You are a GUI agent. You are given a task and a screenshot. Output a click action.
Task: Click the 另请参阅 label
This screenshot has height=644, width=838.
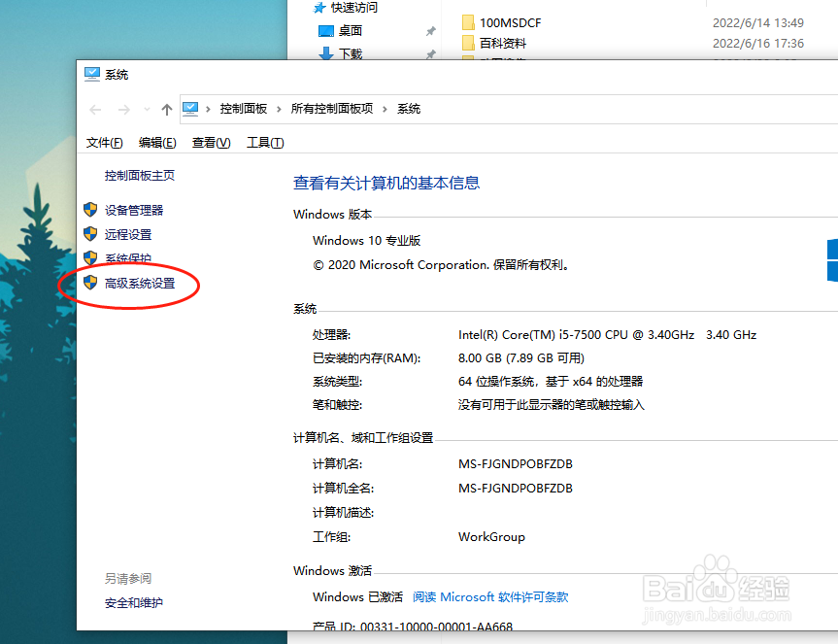coord(128,579)
